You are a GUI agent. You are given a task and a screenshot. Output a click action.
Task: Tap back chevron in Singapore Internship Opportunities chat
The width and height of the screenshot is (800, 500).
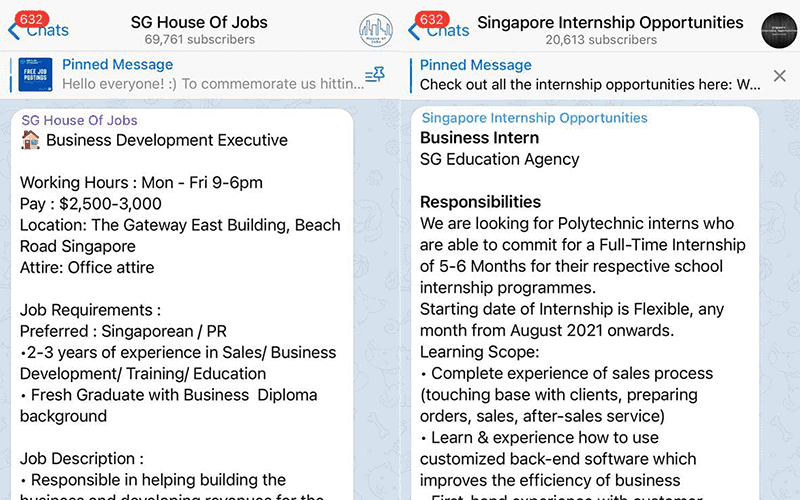(414, 30)
